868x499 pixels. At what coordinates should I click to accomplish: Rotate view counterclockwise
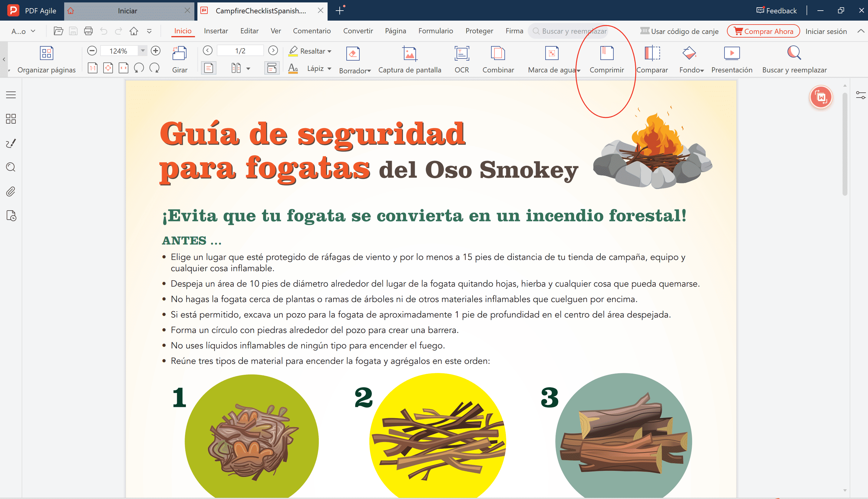point(139,68)
